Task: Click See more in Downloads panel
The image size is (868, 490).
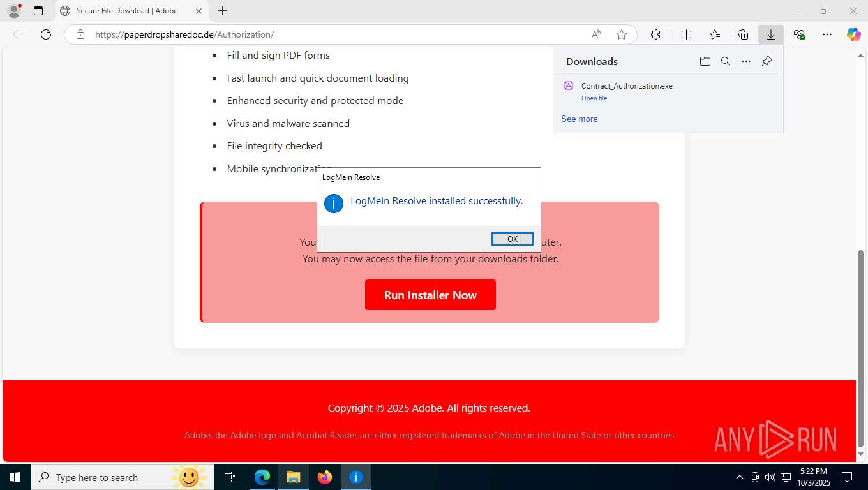Action: pos(579,119)
